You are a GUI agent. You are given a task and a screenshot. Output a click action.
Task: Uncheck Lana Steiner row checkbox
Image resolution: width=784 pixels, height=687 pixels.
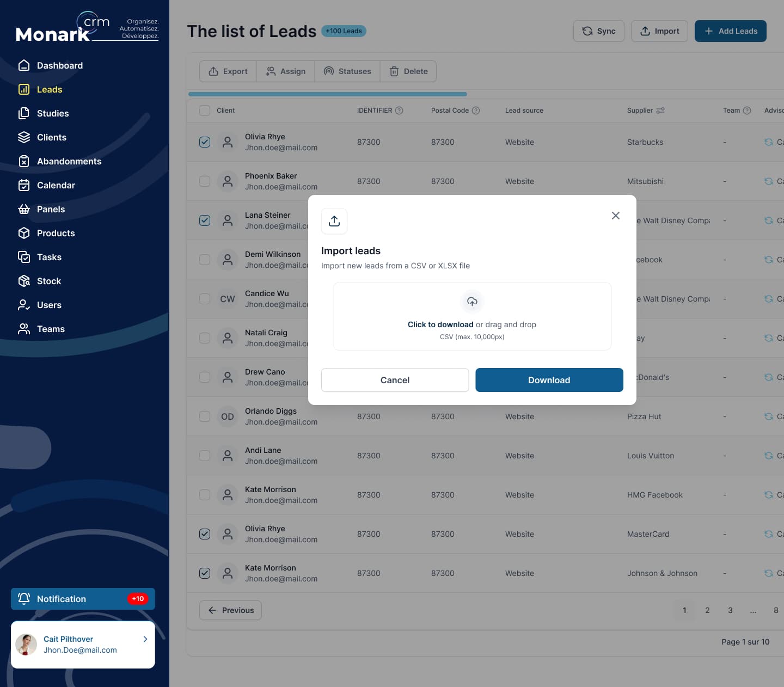pos(205,220)
